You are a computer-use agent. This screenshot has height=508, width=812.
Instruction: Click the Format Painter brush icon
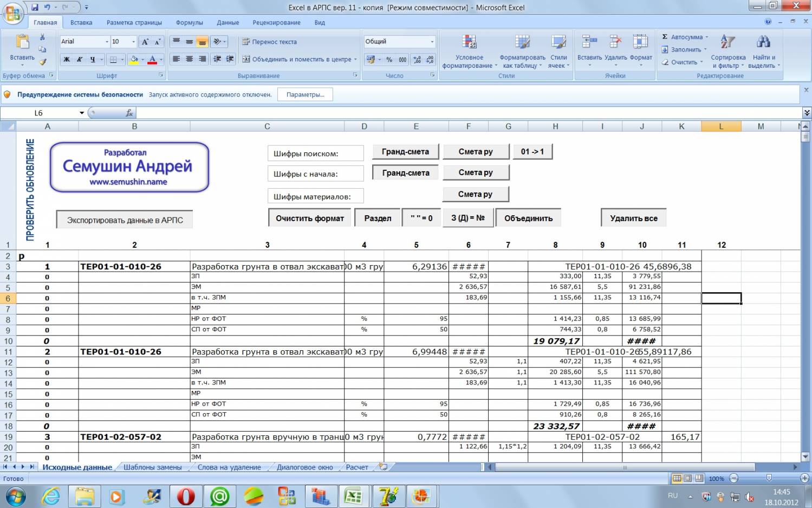click(x=42, y=62)
